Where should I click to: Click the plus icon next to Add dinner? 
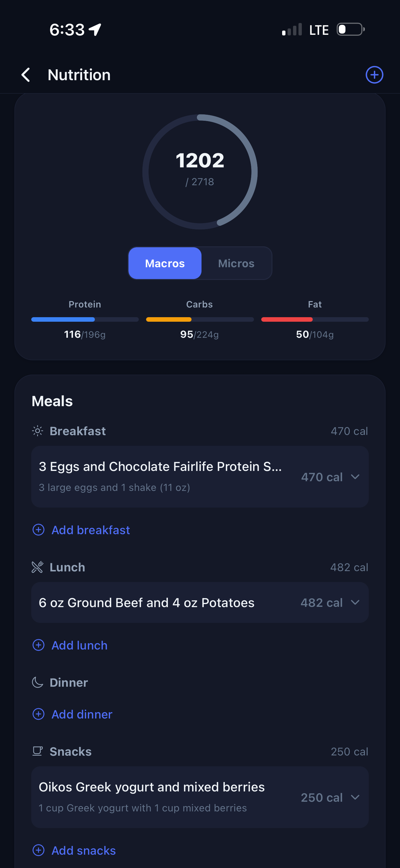pyautogui.click(x=39, y=714)
